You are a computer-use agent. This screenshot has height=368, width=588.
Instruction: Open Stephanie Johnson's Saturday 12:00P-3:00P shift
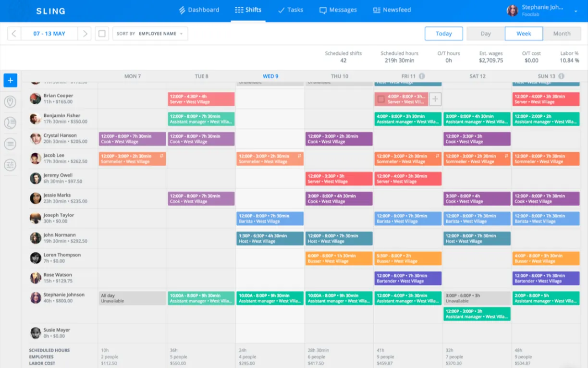477,314
